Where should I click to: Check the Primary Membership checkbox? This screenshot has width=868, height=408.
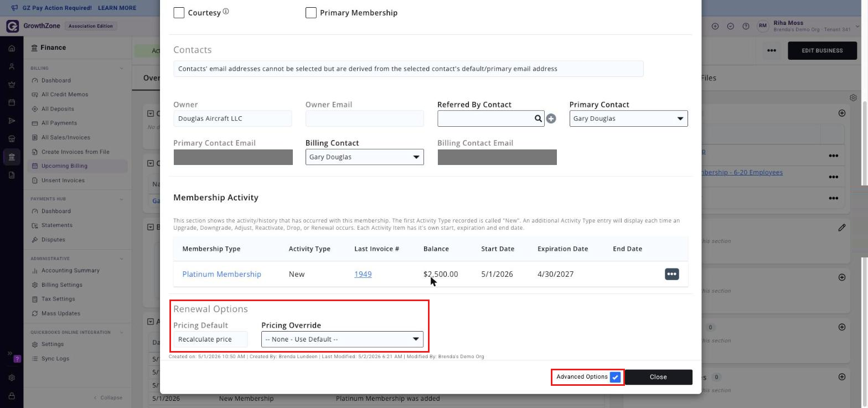[x=311, y=13]
